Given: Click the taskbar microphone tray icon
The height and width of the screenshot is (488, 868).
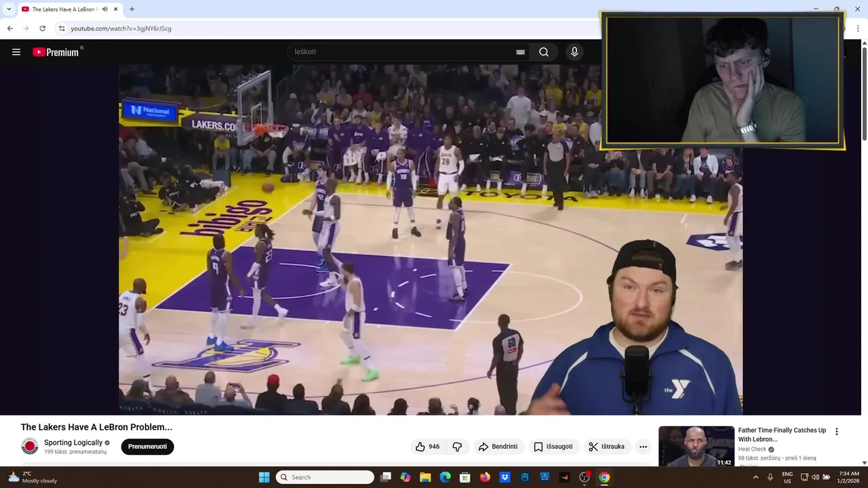Looking at the screenshot, I should click(x=770, y=477).
